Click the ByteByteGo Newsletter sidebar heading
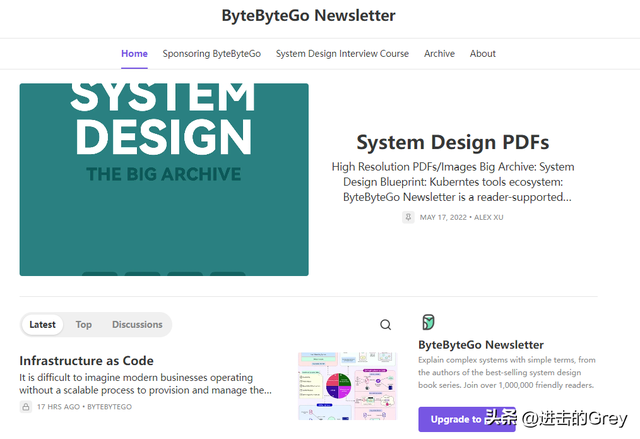Screen dimensions: 640x439 click(x=481, y=345)
